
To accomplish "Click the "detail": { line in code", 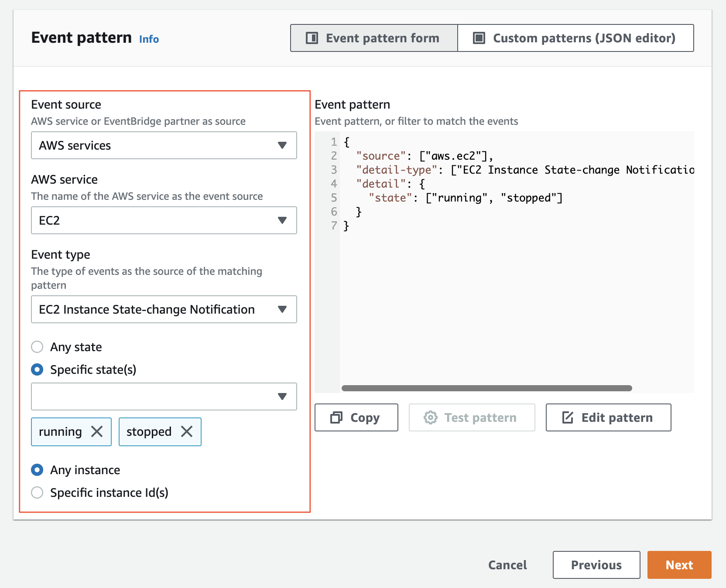I will point(390,184).
